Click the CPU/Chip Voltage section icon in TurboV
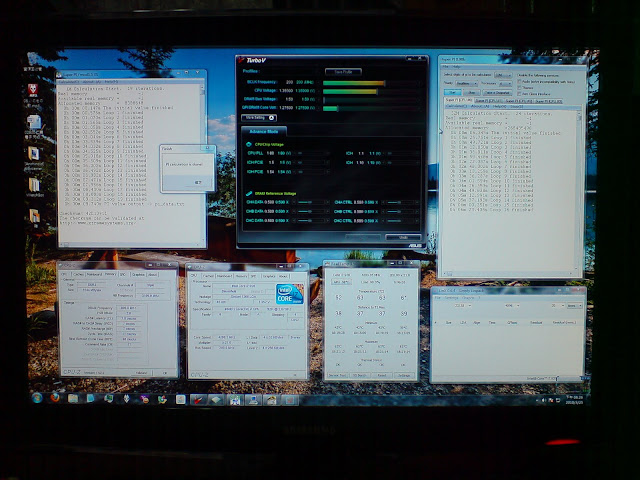The height and width of the screenshot is (480, 640). pos(249,144)
